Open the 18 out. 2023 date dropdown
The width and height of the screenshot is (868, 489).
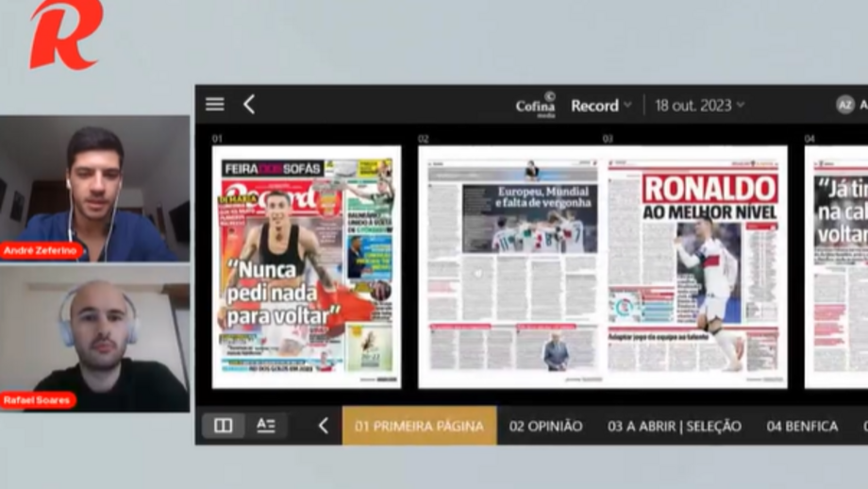[x=700, y=105]
